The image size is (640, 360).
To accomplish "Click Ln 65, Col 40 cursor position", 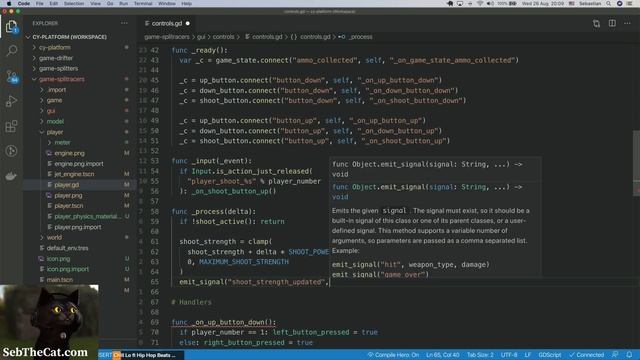I will click(442, 355).
